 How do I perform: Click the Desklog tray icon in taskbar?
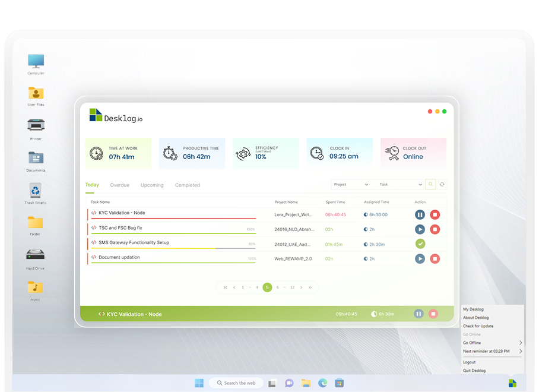pos(512,383)
